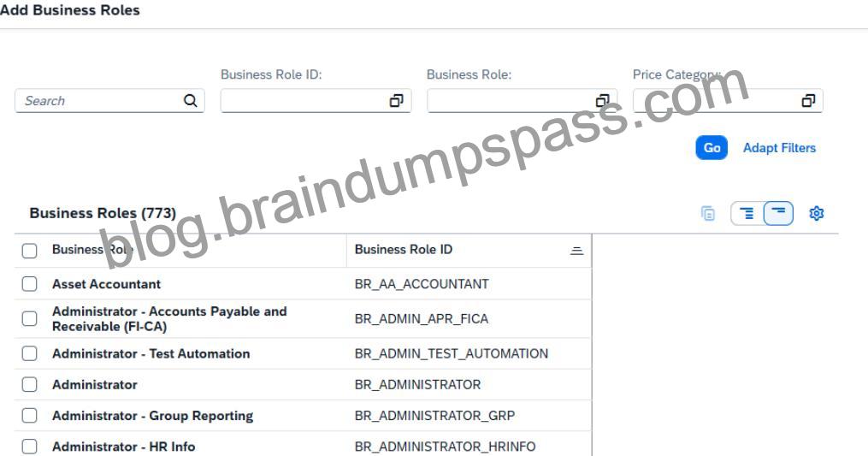Select the BR_ADMINISTRATOR row

point(303,384)
